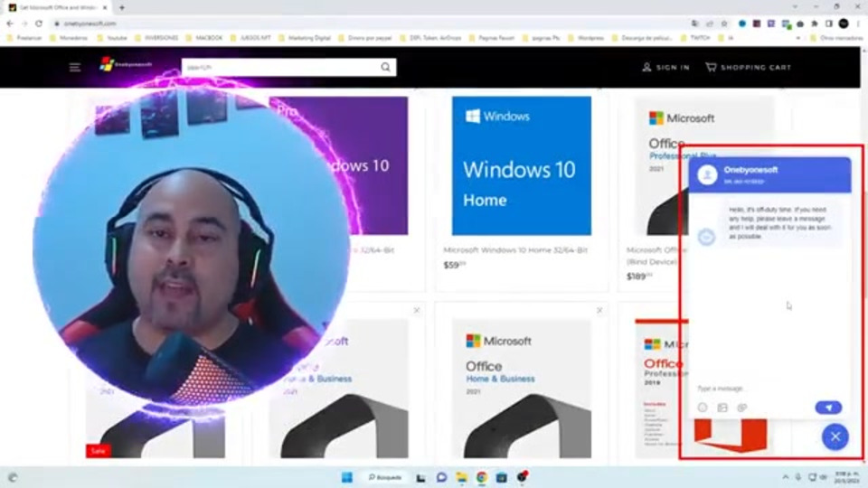The image size is (868, 488).
Task: Open Office Home & Business 2021 product image
Action: (521, 389)
